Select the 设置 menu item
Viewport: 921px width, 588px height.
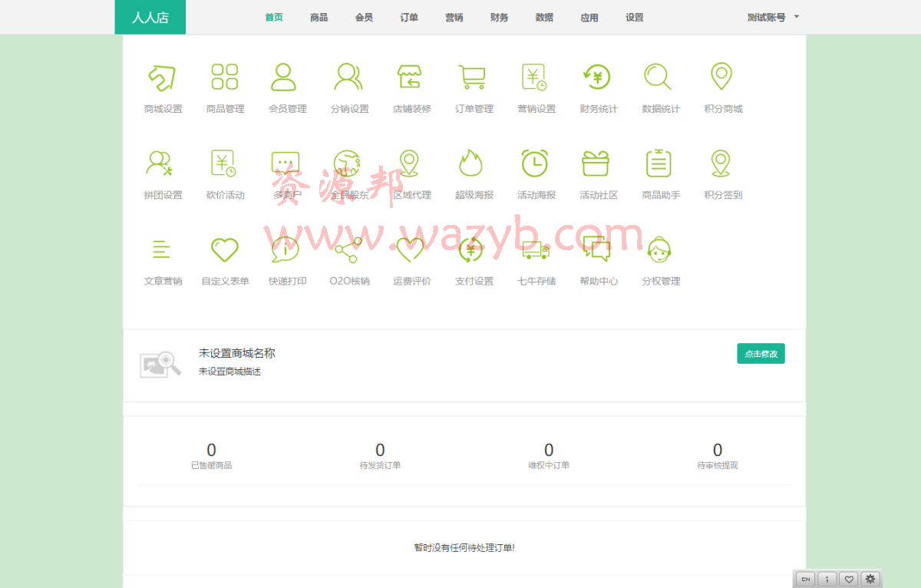point(635,17)
